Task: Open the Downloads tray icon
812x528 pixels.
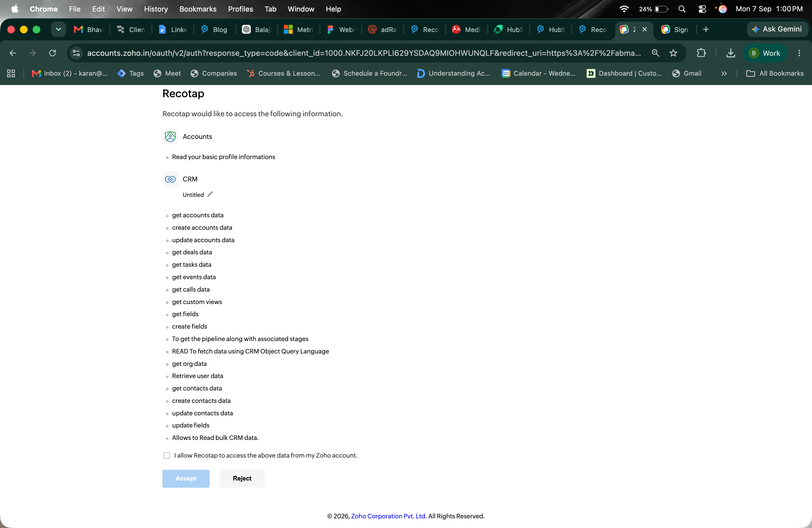Action: tap(731, 53)
